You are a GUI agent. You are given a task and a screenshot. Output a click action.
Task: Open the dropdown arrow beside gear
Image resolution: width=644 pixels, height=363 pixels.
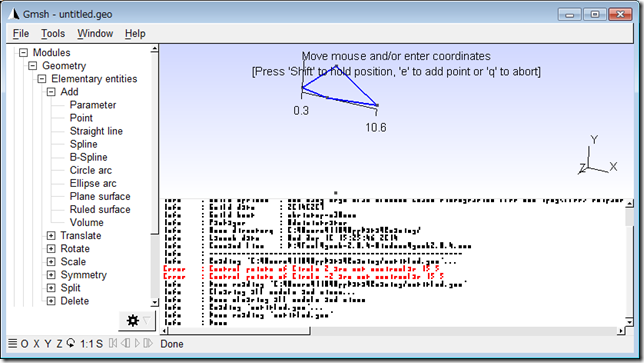(x=147, y=320)
